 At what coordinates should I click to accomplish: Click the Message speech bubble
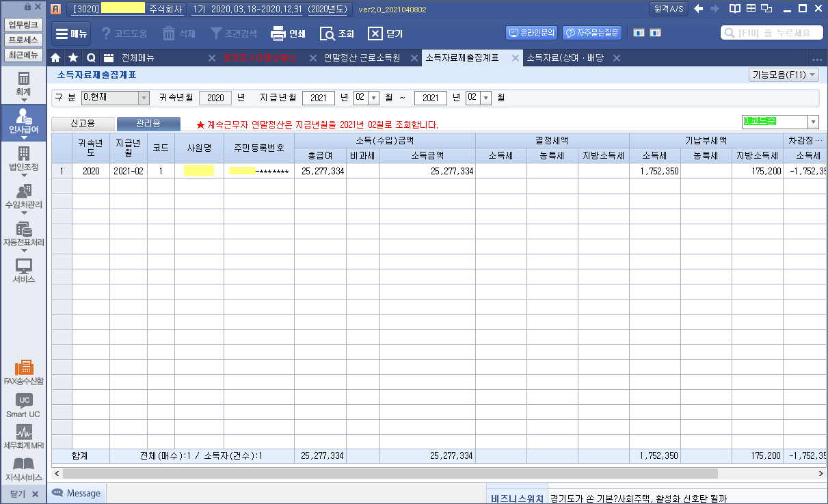coord(77,493)
